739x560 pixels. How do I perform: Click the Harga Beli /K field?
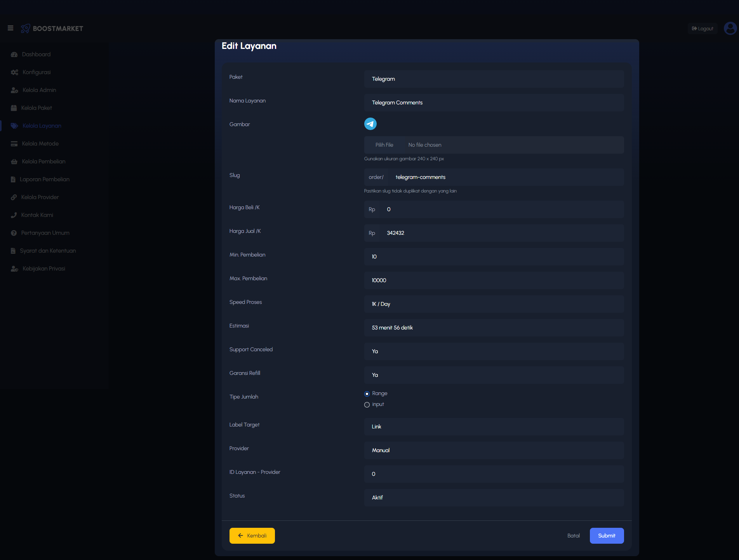(x=502, y=209)
